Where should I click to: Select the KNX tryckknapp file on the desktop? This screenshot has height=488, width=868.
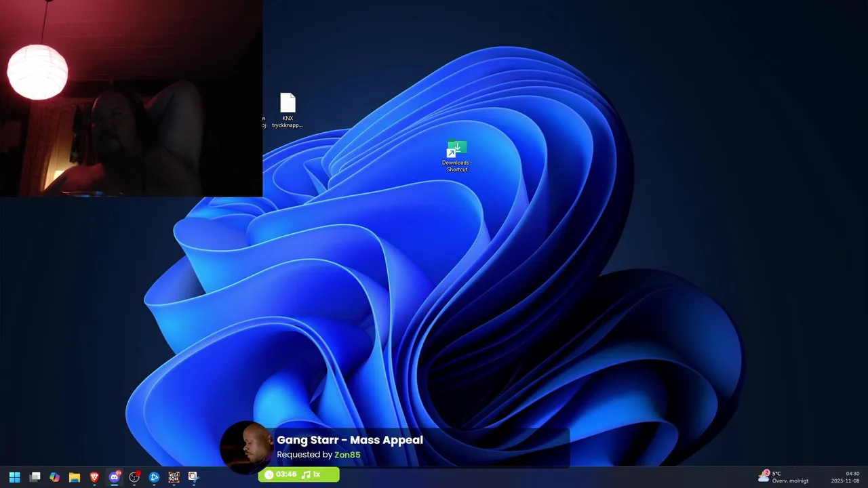[288, 110]
